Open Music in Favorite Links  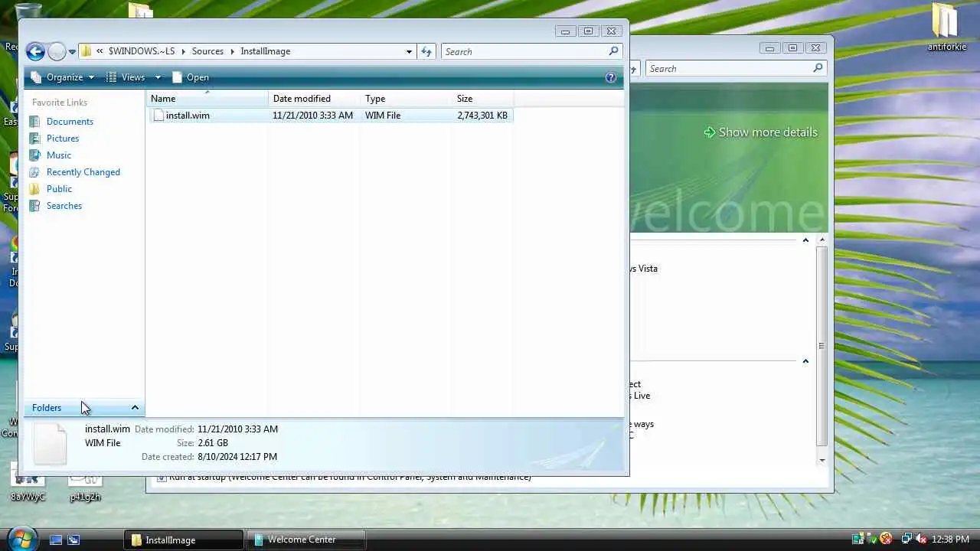(59, 155)
